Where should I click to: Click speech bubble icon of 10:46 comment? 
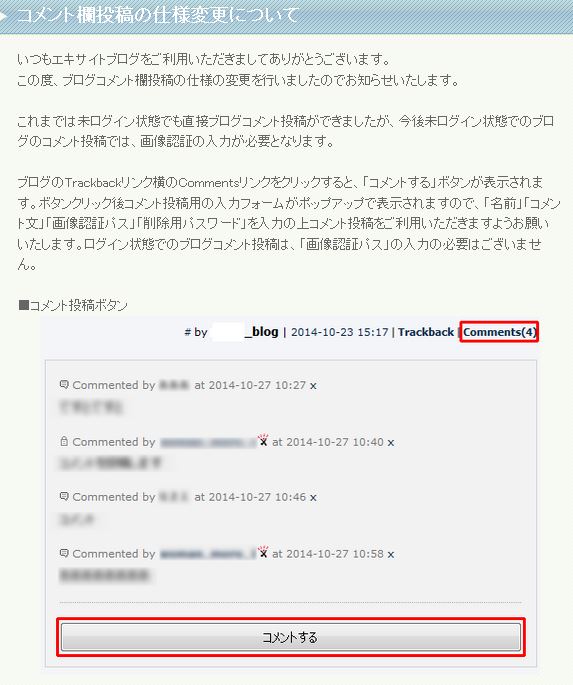(64, 497)
